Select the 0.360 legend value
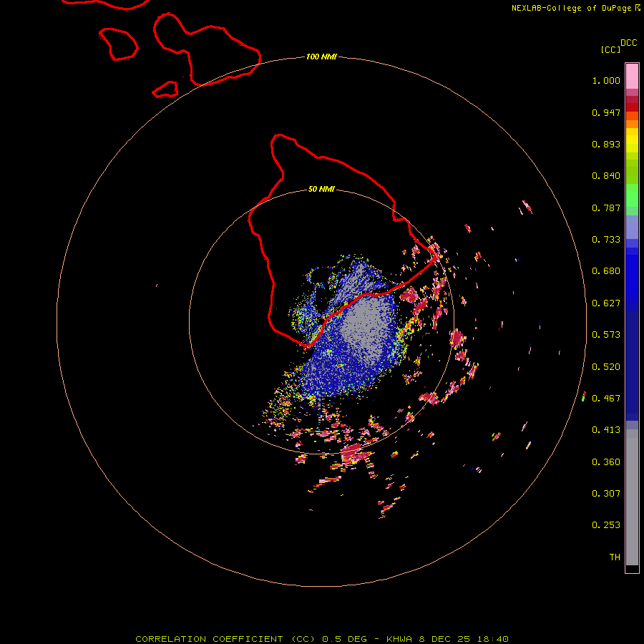Screen dimensions: 644x644 [606, 462]
